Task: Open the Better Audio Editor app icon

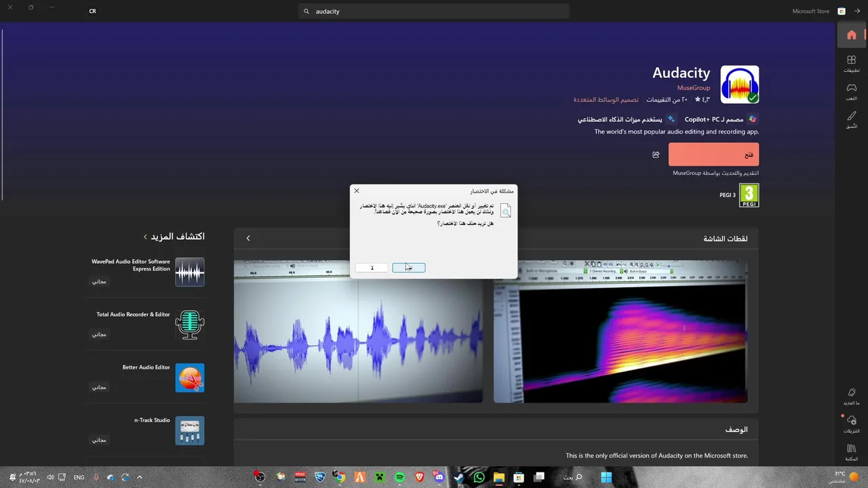Action: coord(190,378)
